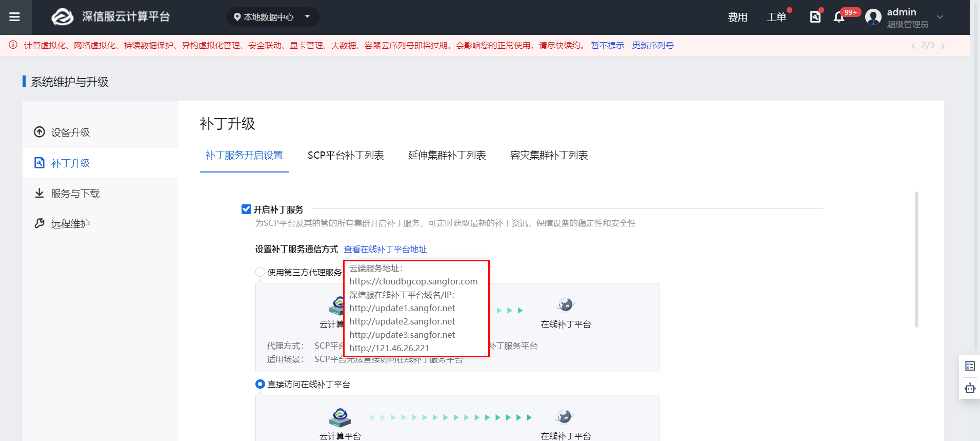Image resolution: width=980 pixels, height=441 pixels.
Task: Click the 补丁升级 sidebar icon
Action: [39, 163]
